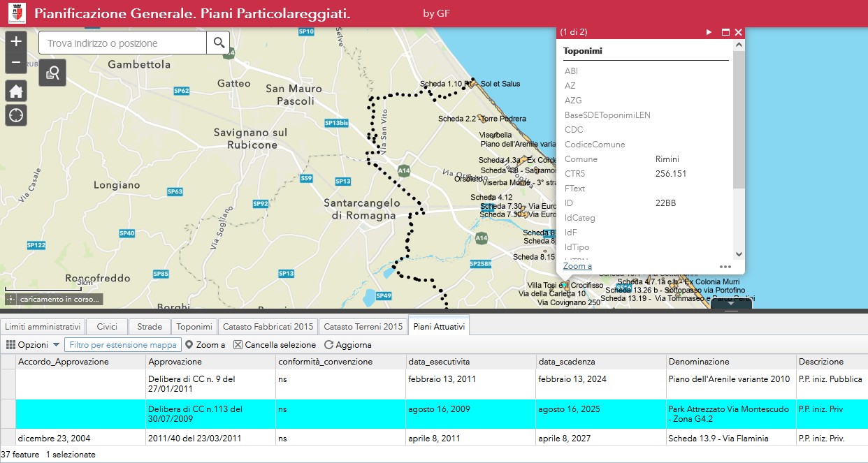Click the Aggiorna refresh button label
The width and height of the screenshot is (868, 463).
tap(354, 345)
